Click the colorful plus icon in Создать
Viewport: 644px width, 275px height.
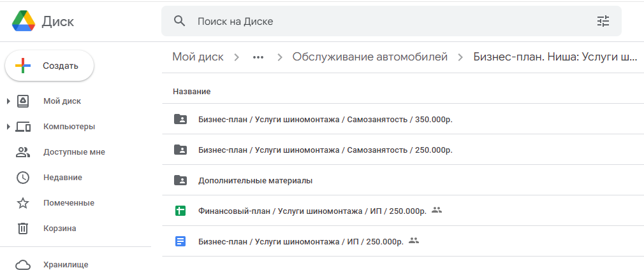[22, 66]
